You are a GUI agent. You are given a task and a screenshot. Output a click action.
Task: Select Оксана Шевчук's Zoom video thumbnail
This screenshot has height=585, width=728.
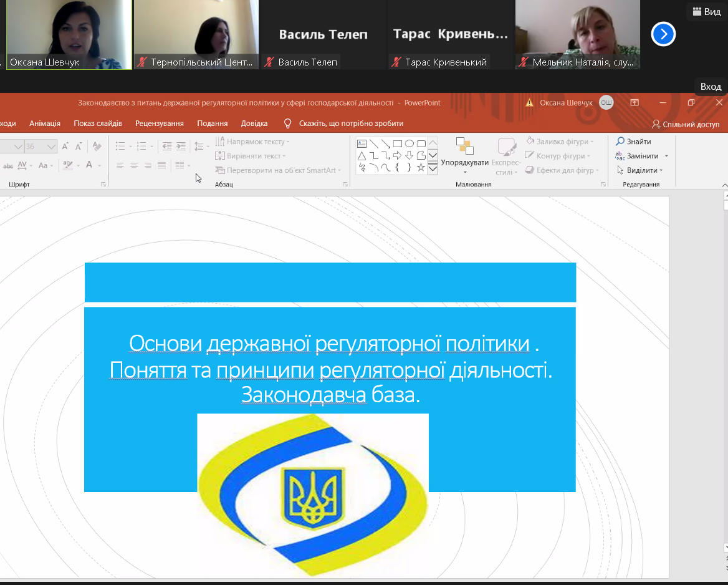[69, 34]
